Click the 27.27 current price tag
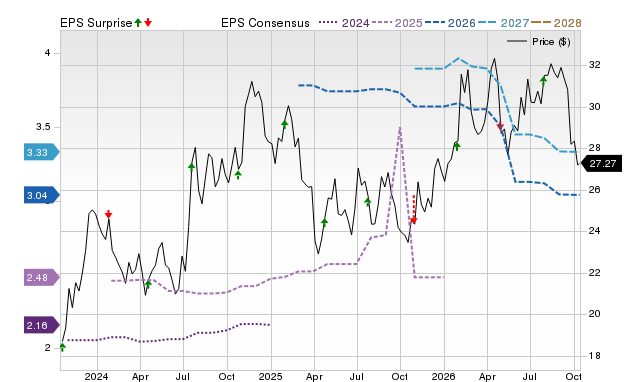Image resolution: width=640 pixels, height=382 pixels. [601, 164]
